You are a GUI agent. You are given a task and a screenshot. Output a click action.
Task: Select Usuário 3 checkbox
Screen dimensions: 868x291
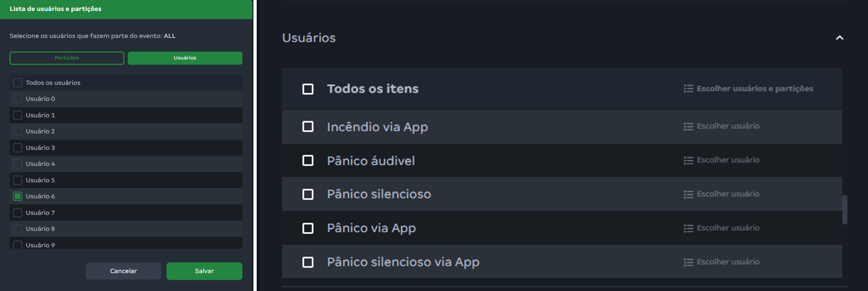click(x=18, y=148)
